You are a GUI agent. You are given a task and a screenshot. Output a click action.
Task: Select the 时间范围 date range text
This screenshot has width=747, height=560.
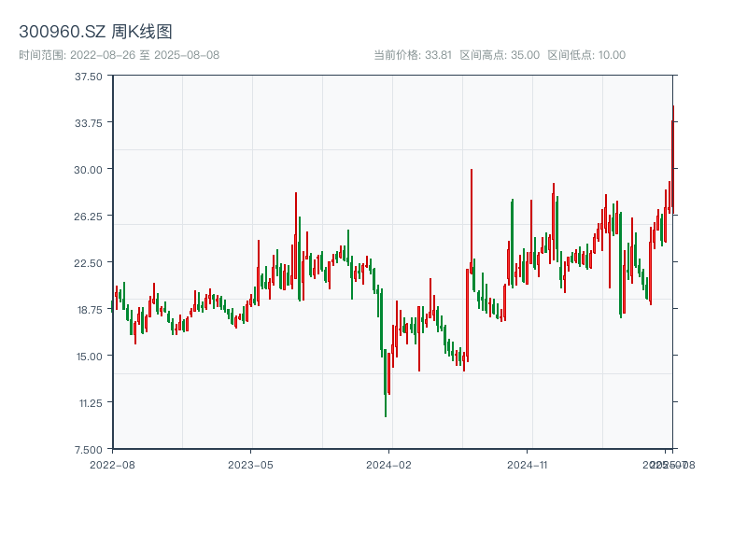click(x=120, y=55)
